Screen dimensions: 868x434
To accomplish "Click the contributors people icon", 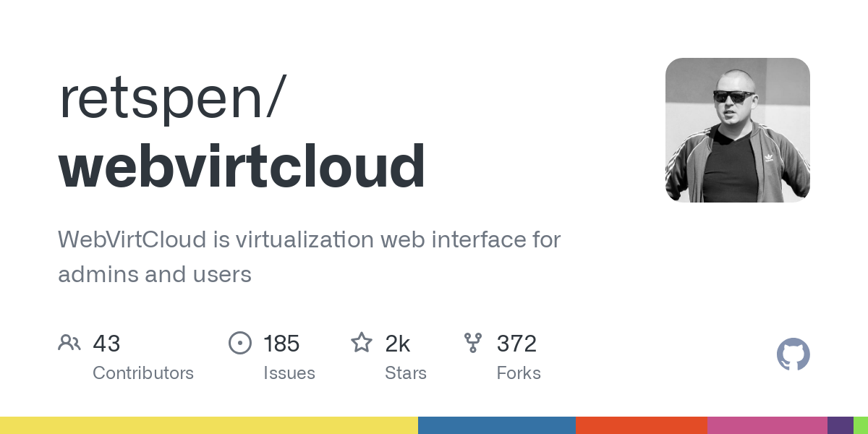I will point(69,342).
